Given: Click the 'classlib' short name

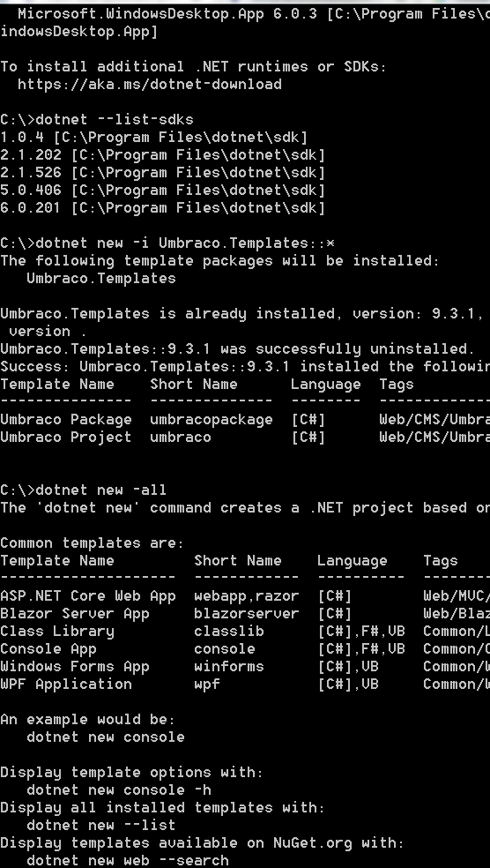Looking at the screenshot, I should click(x=229, y=632).
